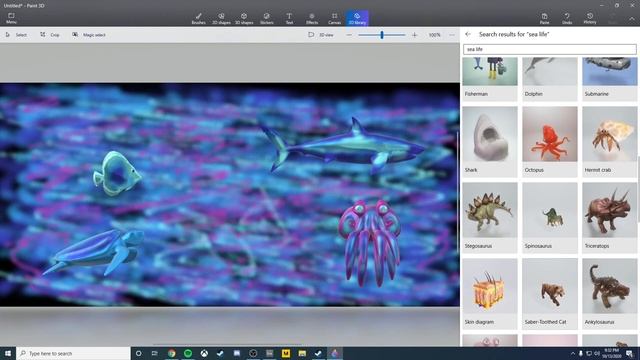
Task: Insert the Ankylosaurus 3D model
Action: (609, 293)
